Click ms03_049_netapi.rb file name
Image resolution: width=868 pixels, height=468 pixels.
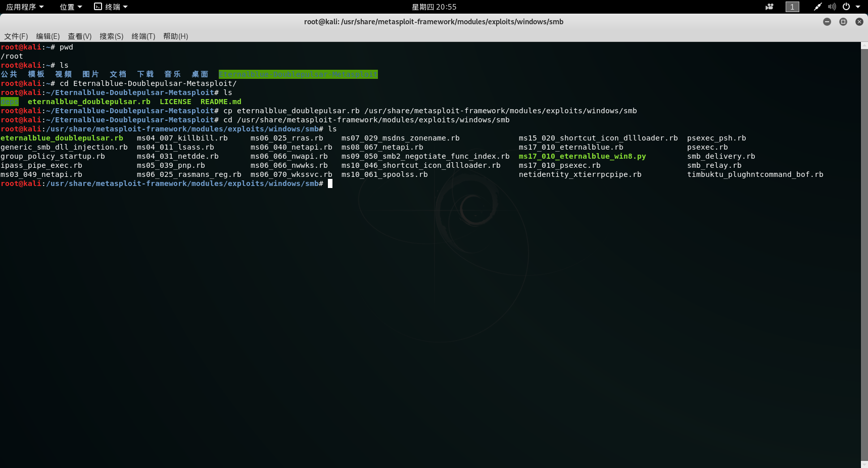(41, 174)
